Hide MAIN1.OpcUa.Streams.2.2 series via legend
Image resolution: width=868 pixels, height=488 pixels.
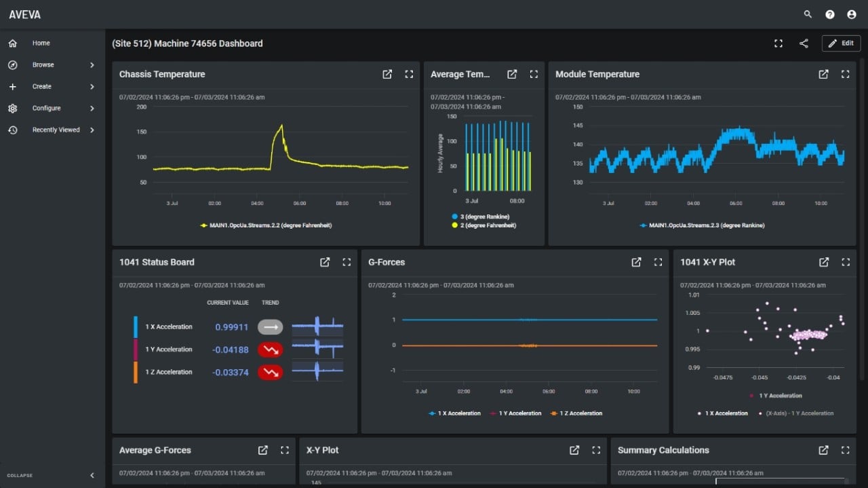point(266,225)
